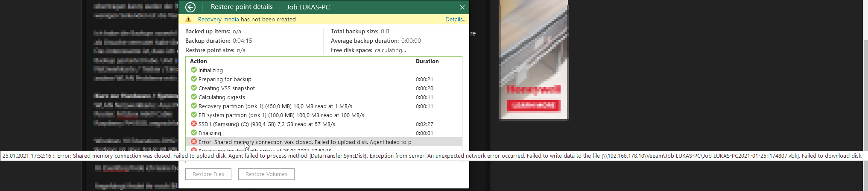Viewport: 868px width, 191px height.
Task: Click the red error icon for Shared memory error
Action: tap(194, 141)
